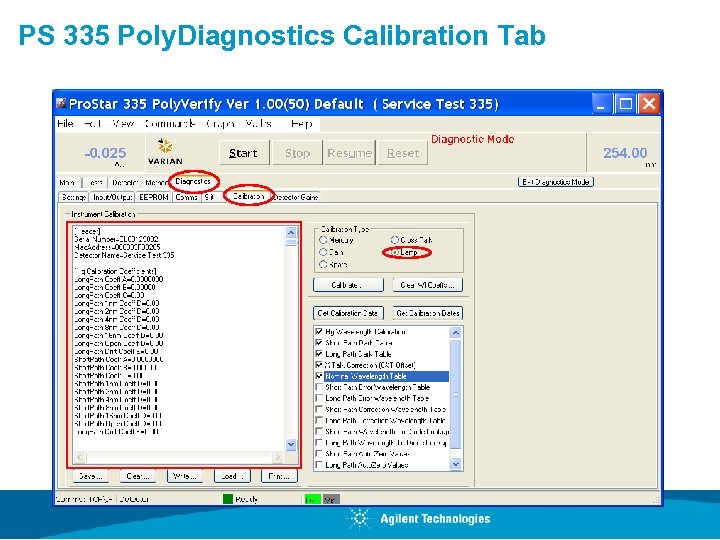Uncheck Long Path Dark Table checkbox
The width and height of the screenshot is (720, 540).
click(x=319, y=354)
